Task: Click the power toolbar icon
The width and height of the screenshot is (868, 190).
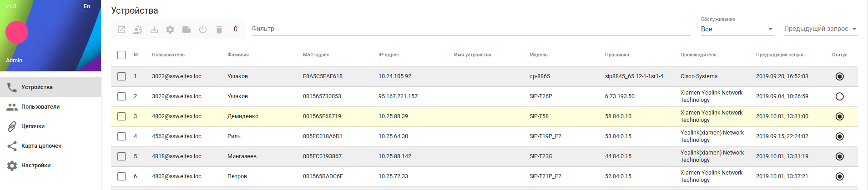Action: (x=203, y=30)
